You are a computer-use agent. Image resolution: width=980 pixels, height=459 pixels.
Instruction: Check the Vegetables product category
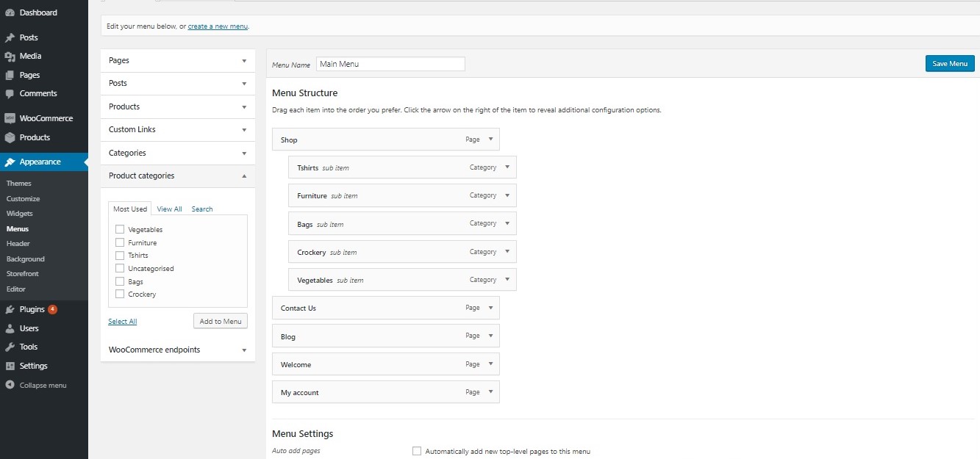pyautogui.click(x=120, y=229)
